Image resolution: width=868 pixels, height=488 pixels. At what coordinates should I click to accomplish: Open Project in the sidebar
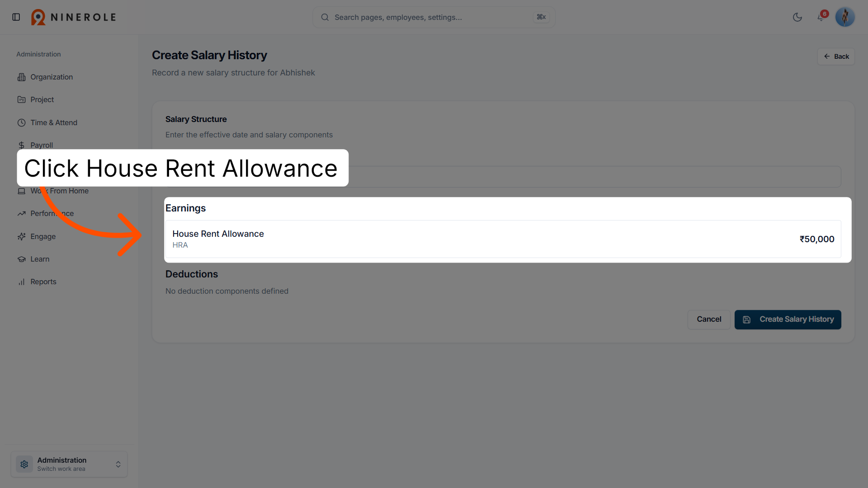[42, 99]
